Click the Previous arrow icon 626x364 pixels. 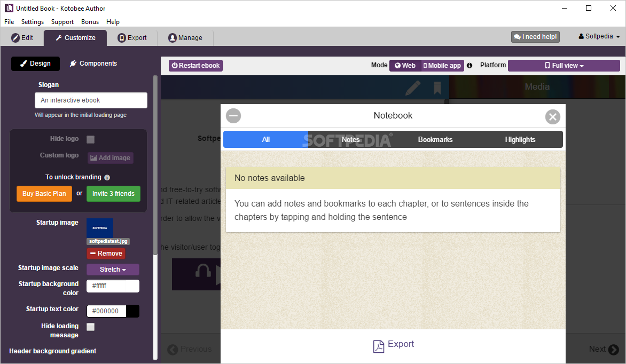coord(173,350)
